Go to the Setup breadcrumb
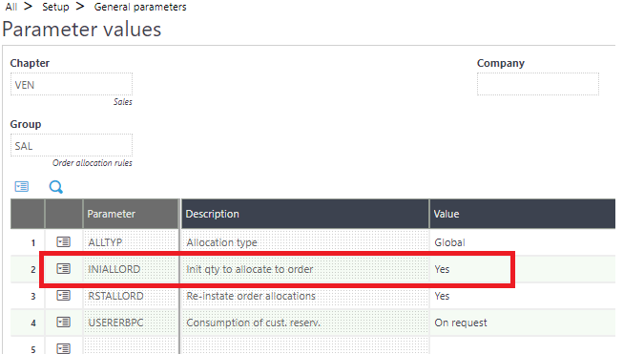644x354 pixels. click(55, 7)
